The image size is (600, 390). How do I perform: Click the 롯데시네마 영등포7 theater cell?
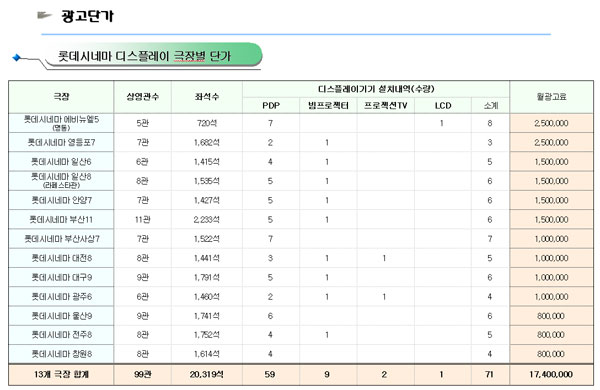61,142
